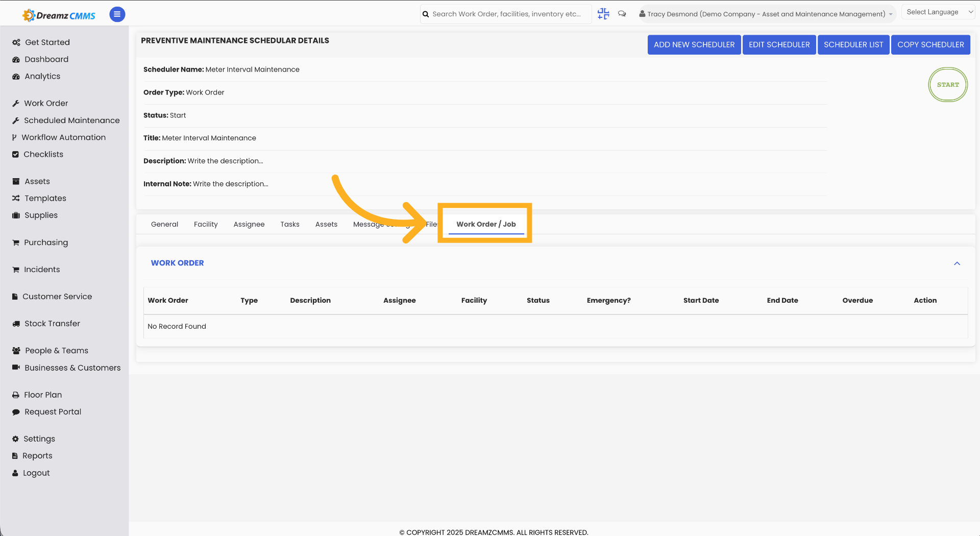Screen dimensions: 980x536
Task: Click the People & Teams group icon
Action: (16, 351)
